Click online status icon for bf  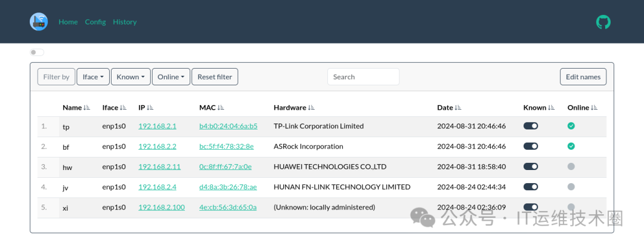click(x=571, y=146)
